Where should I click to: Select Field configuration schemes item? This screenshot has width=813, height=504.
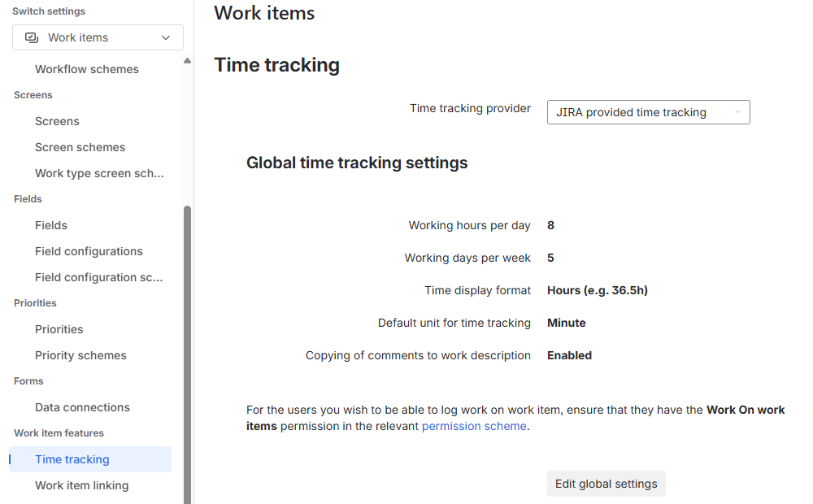pos(99,277)
